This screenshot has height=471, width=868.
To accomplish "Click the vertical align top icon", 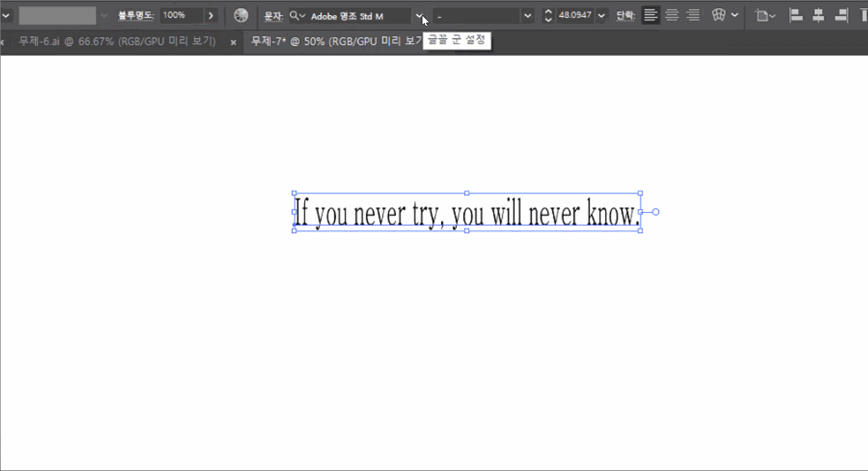I will [862, 15].
